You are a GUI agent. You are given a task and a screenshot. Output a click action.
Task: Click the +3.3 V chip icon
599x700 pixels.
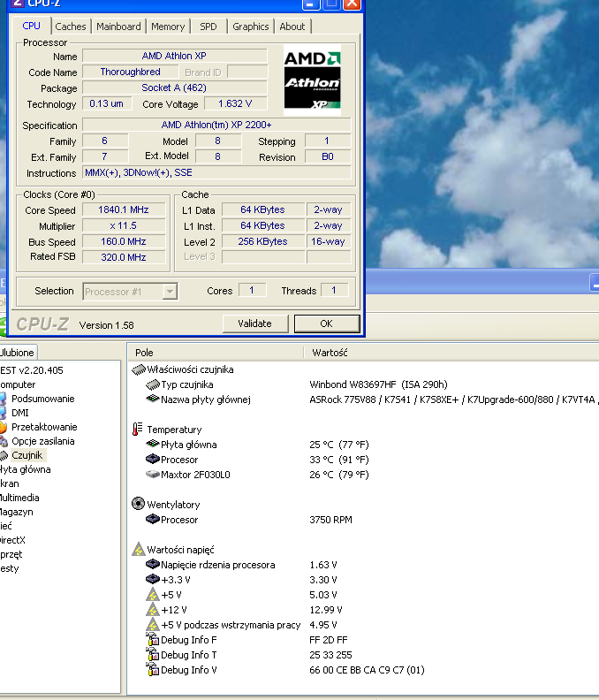click(153, 579)
